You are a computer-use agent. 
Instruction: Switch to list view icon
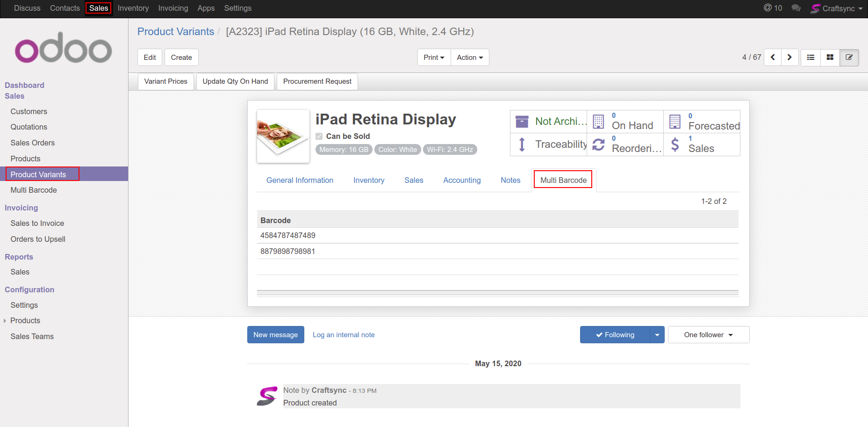[811, 58]
